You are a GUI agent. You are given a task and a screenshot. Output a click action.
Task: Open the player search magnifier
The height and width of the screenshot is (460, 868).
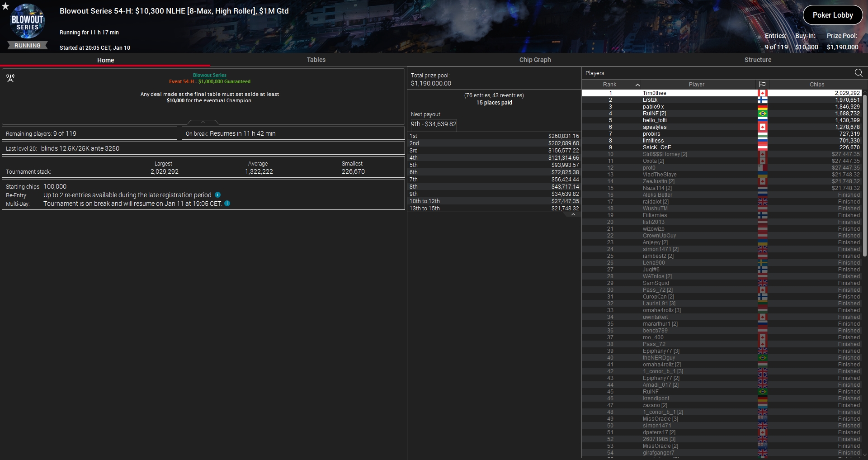[x=859, y=73]
